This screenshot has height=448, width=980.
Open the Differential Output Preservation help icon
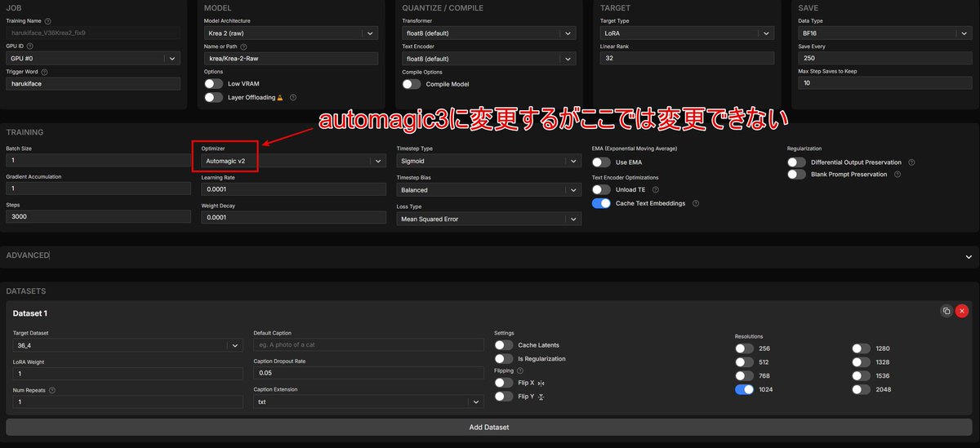[x=911, y=162]
